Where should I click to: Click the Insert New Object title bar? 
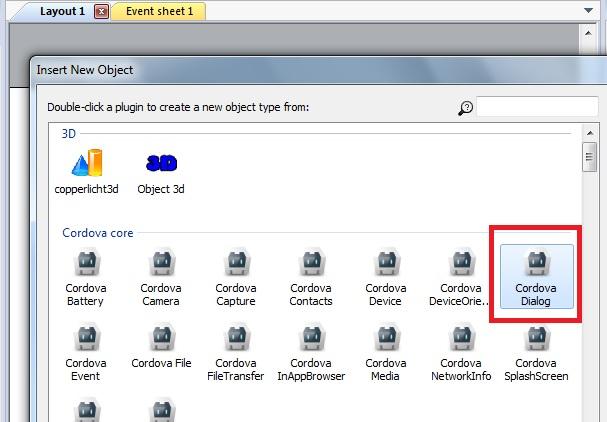[319, 70]
